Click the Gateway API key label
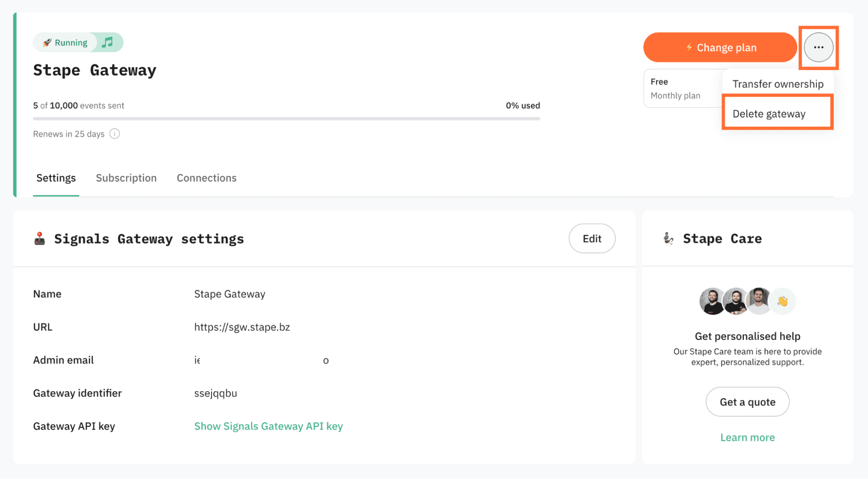The height and width of the screenshot is (479, 868). [74, 426]
